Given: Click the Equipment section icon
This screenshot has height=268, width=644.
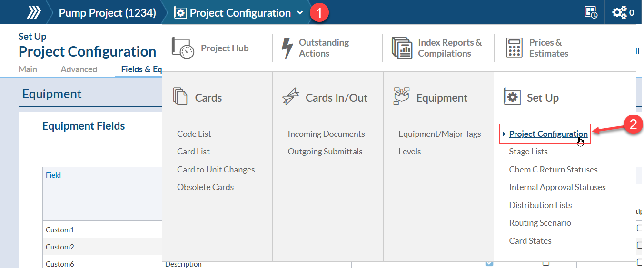Looking at the screenshot, I should [402, 96].
